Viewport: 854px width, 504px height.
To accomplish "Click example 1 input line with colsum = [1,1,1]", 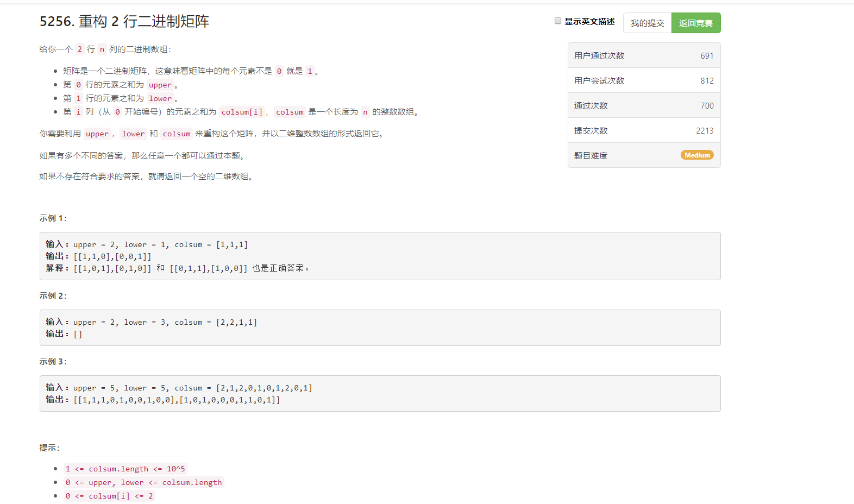I will 147,244.
